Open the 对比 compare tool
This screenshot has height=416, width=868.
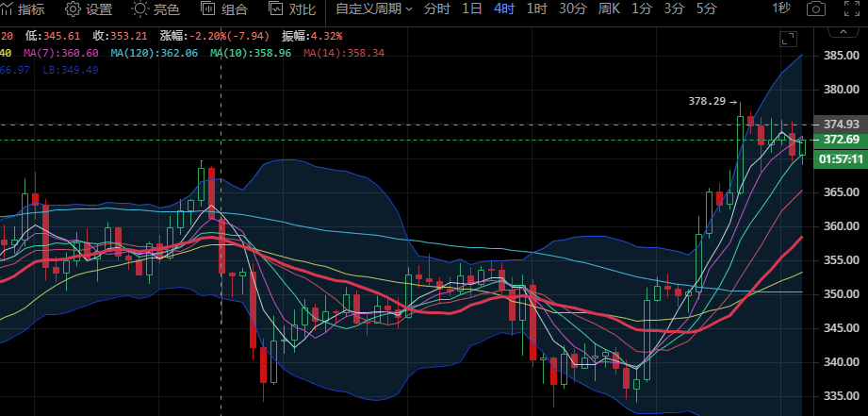tap(291, 9)
